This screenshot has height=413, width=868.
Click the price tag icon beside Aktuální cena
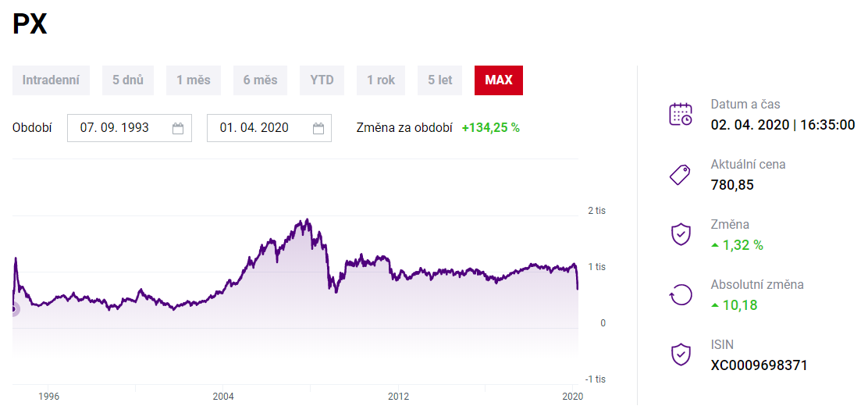[680, 175]
